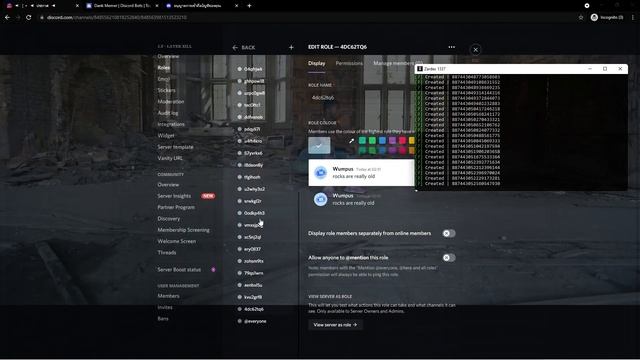Pick the bright green swatch in top row
This screenshot has width=640, height=360.
(372, 141)
